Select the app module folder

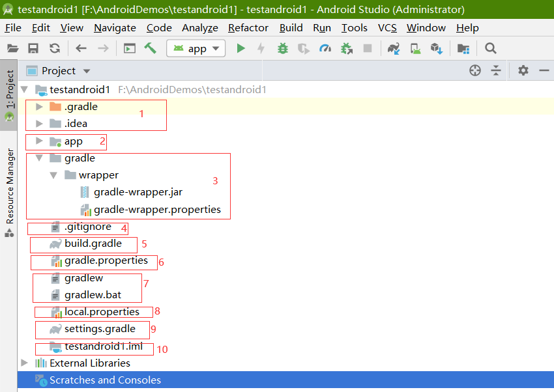(73, 141)
